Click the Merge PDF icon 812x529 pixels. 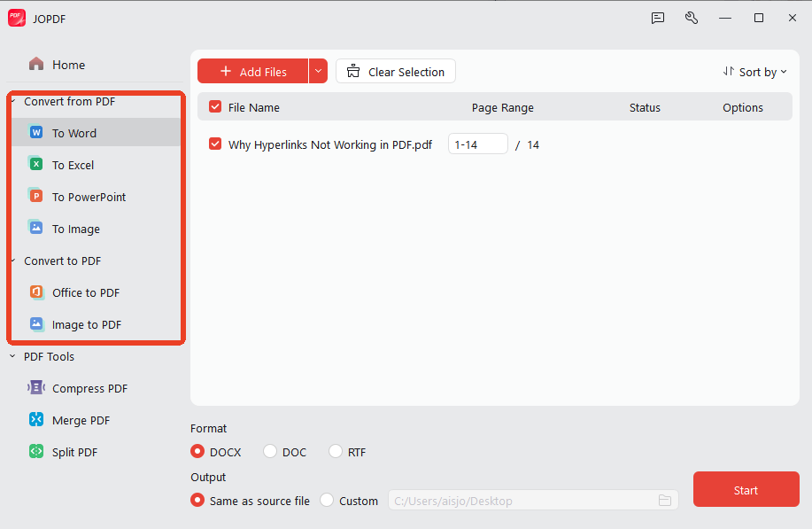tap(36, 420)
